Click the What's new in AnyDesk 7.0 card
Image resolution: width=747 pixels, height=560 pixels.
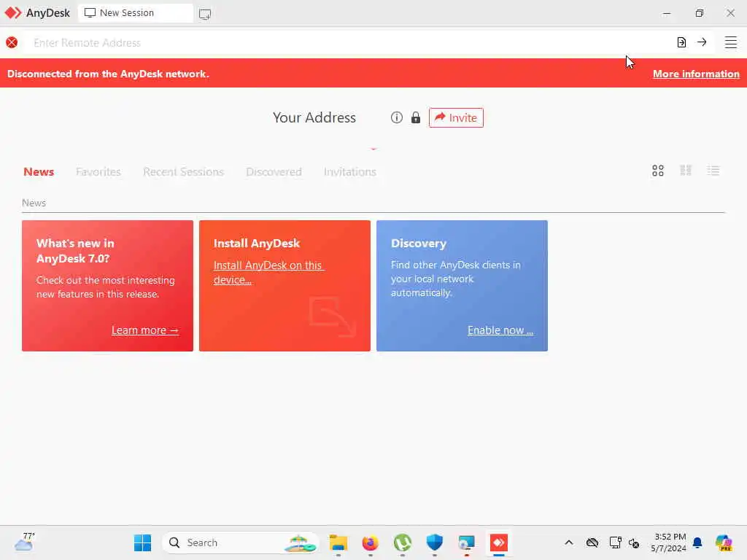108,286
